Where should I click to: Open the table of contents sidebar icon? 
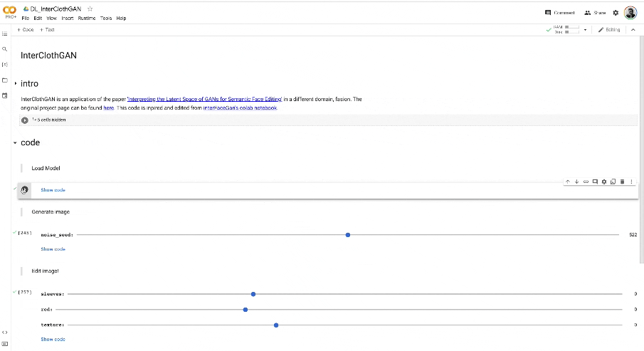[5, 33]
